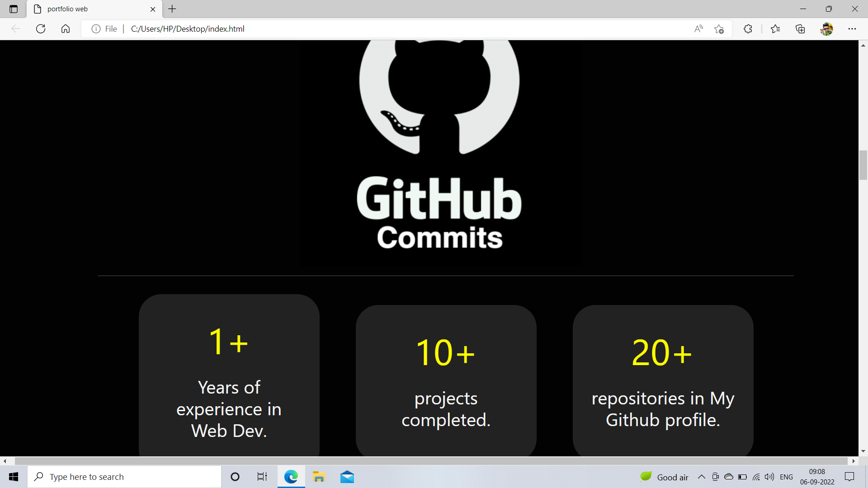Open the browser home page

(66, 28)
